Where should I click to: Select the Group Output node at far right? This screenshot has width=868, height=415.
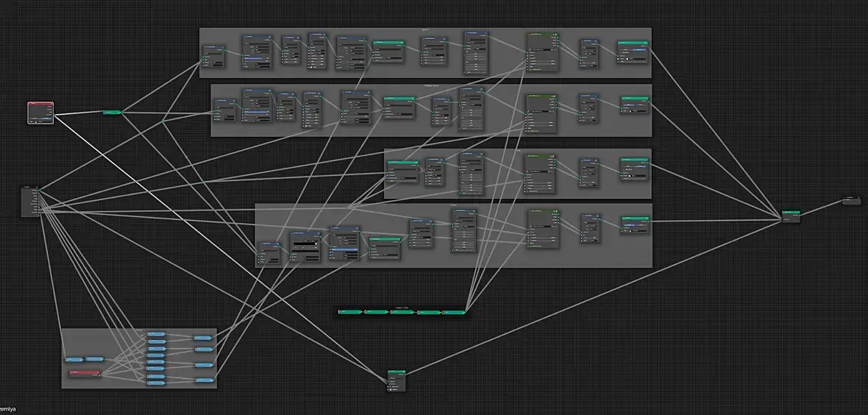[x=852, y=201]
